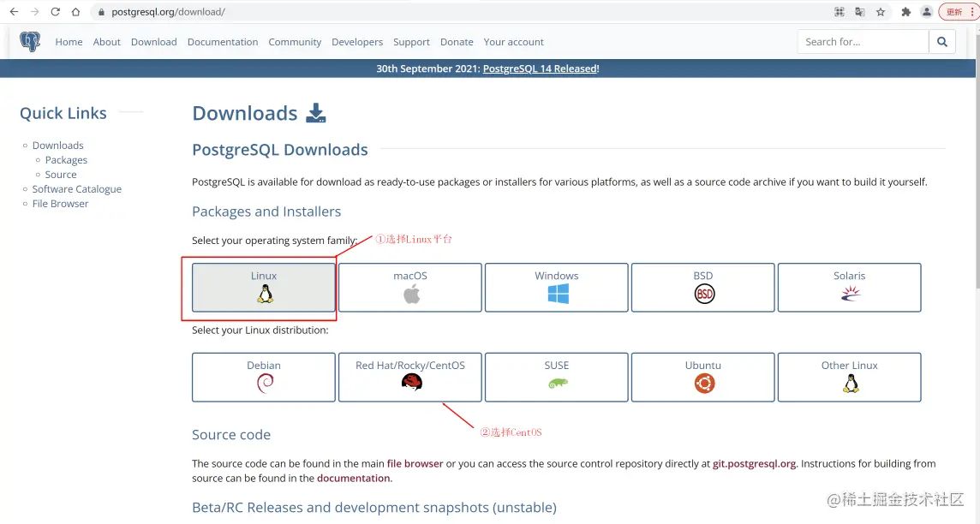Screen dimensions: 980x524
Task: Open the About menu item
Action: 107,42
